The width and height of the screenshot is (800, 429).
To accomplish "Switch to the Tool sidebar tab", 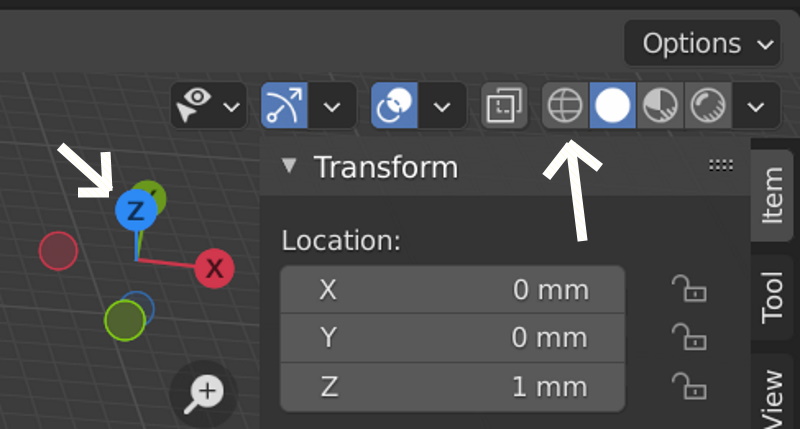I will pyautogui.click(x=772, y=298).
